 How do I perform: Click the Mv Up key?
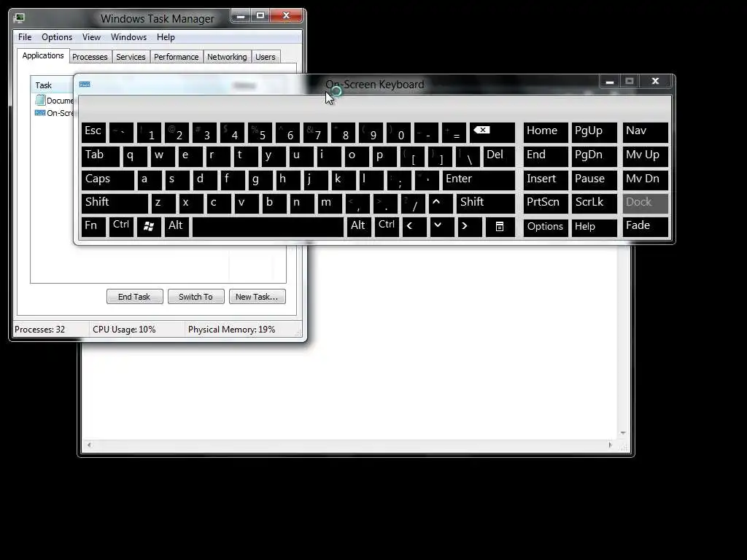coord(645,156)
